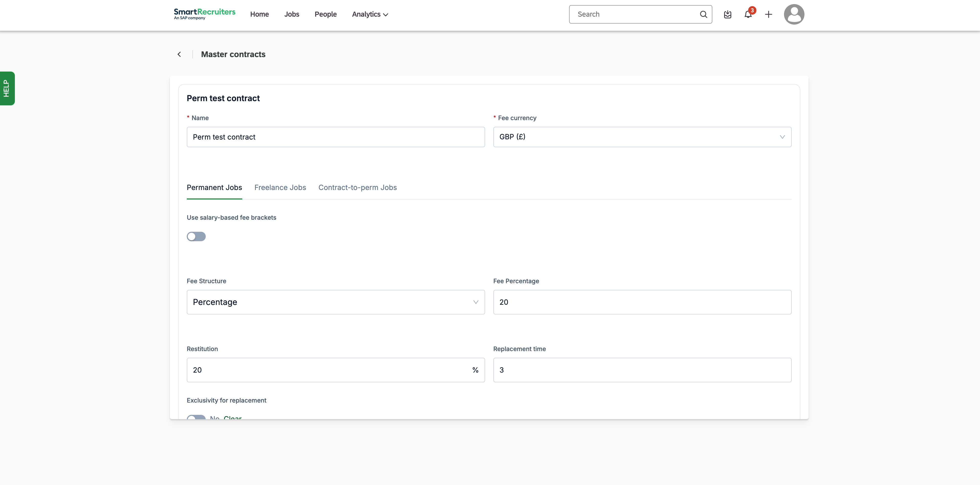Click the Fee Percentage field
This screenshot has height=485, width=980.
tap(642, 302)
